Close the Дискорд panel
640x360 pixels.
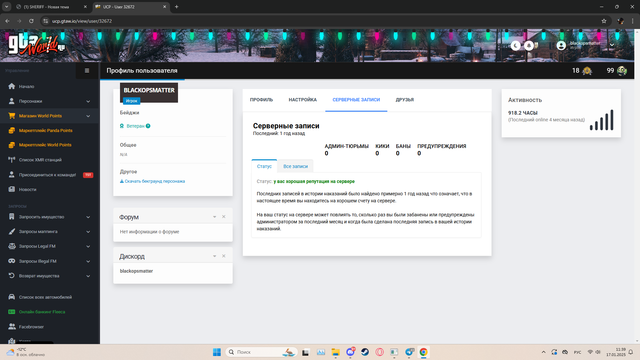(x=224, y=256)
